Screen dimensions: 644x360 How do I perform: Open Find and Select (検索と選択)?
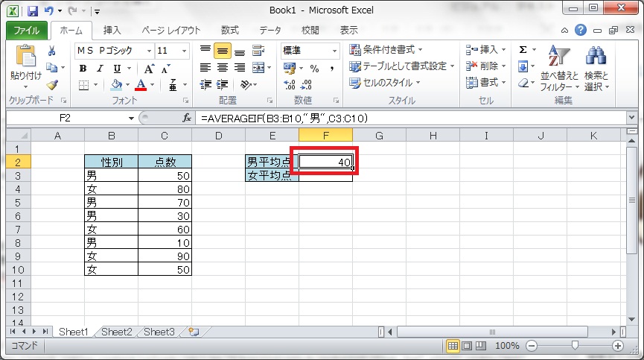596,69
